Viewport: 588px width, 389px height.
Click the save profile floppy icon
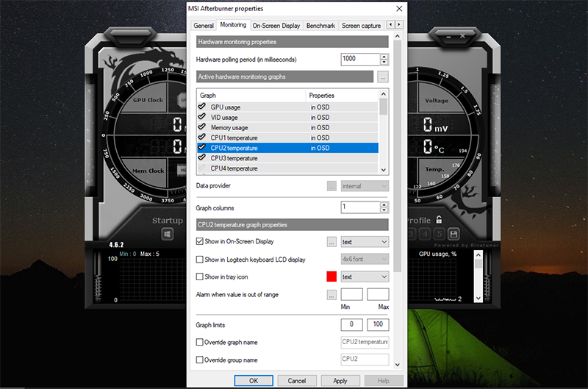453,235
